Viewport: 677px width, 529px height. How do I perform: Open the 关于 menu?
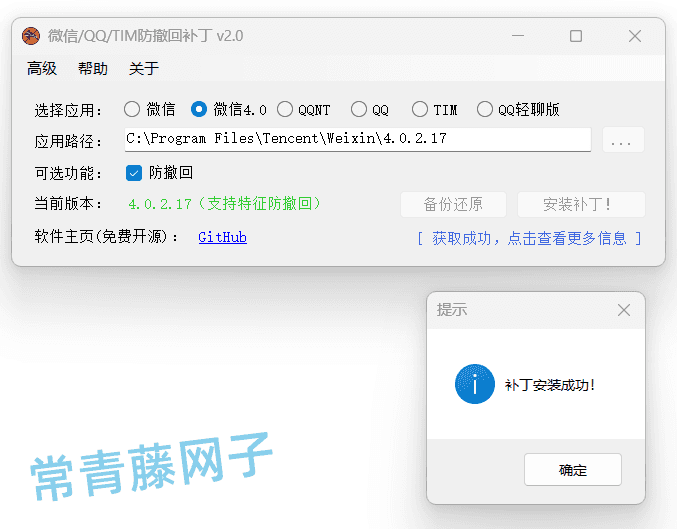point(144,68)
